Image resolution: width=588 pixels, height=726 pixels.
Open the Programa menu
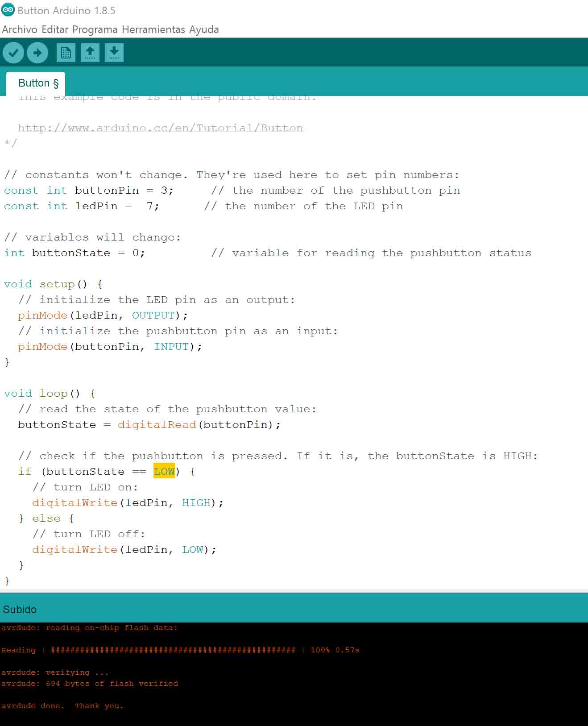(x=95, y=29)
